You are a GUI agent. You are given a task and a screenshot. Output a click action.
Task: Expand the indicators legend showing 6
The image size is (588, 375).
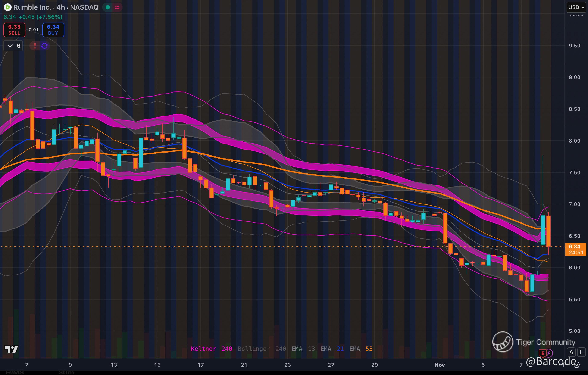[13, 46]
